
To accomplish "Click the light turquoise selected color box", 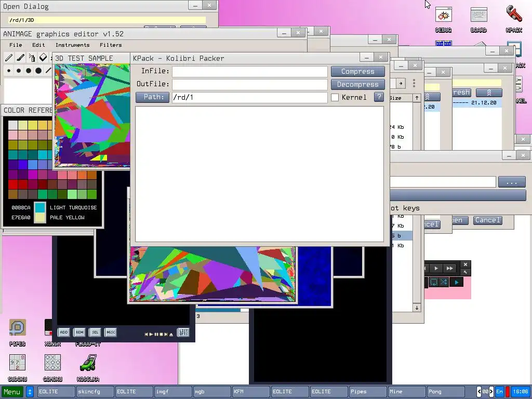I will pos(40,207).
